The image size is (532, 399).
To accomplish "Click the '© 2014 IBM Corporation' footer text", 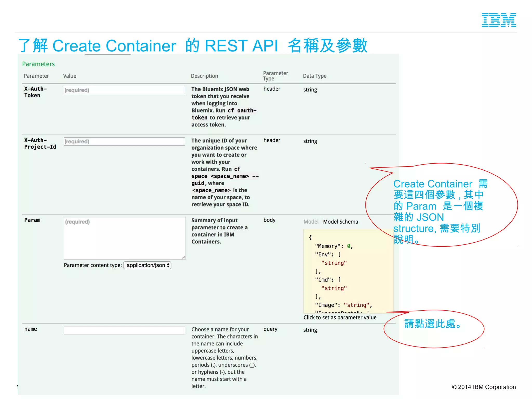I will tap(484, 387).
